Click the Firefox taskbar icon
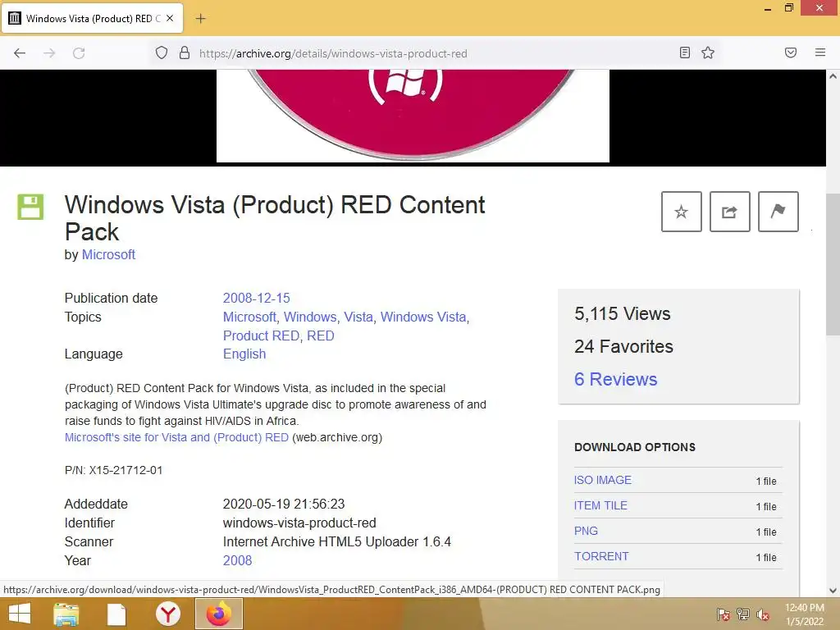Image resolution: width=840 pixels, height=630 pixels. tap(218, 614)
